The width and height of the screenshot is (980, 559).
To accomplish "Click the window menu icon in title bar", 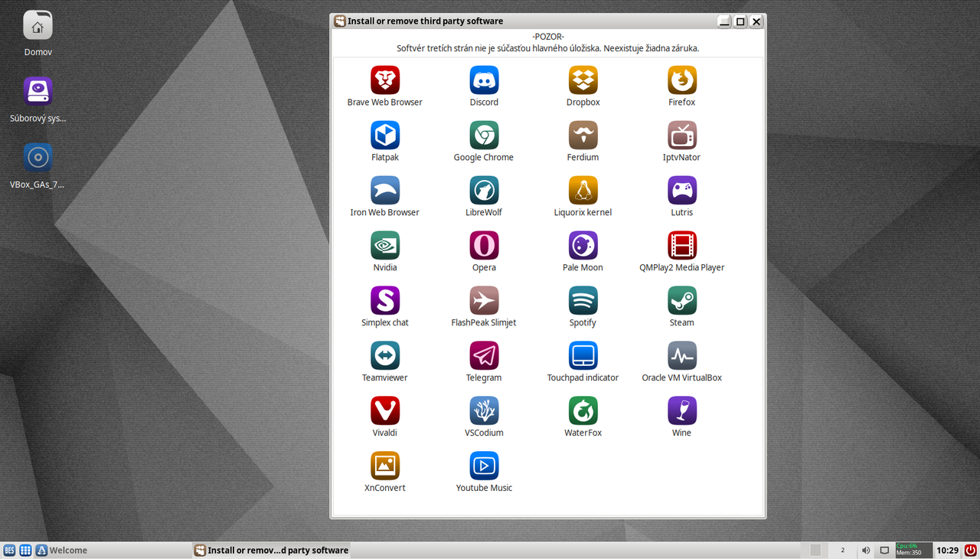I will click(340, 21).
